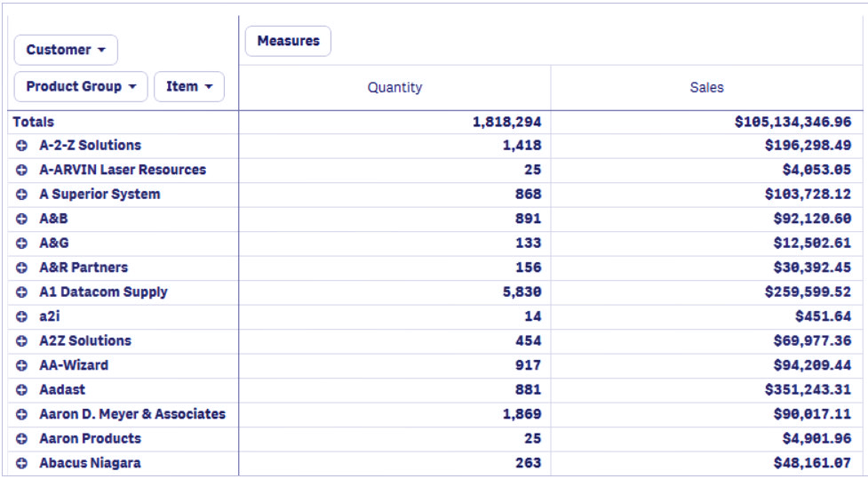This screenshot has width=868, height=479.
Task: Select the Quantity column header
Action: pyautogui.click(x=394, y=87)
